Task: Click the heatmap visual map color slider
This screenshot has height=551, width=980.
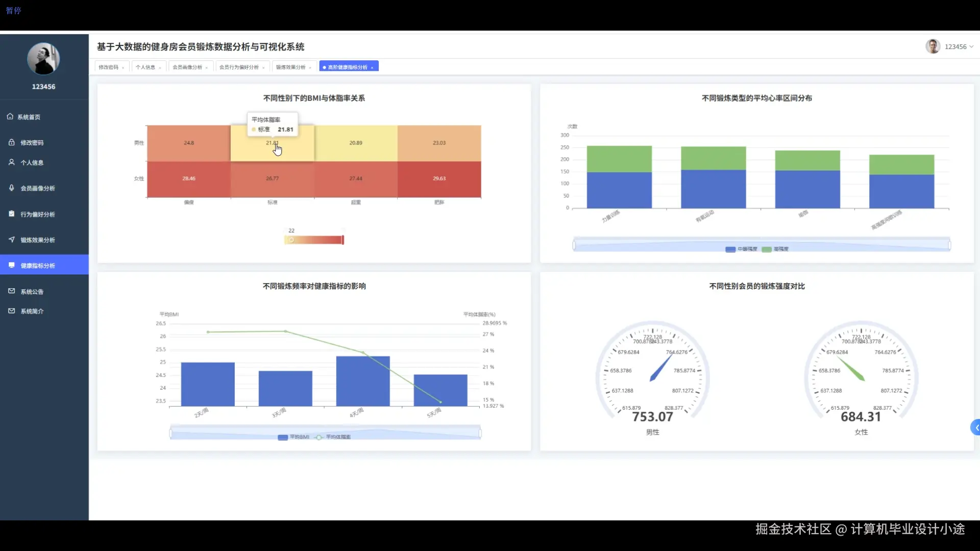Action: tap(314, 240)
